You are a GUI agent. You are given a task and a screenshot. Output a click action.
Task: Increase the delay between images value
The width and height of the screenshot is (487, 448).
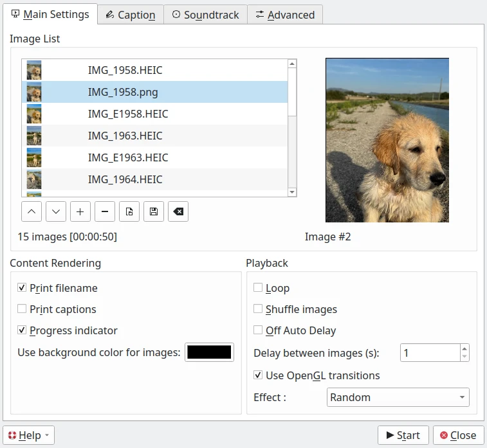pos(464,348)
